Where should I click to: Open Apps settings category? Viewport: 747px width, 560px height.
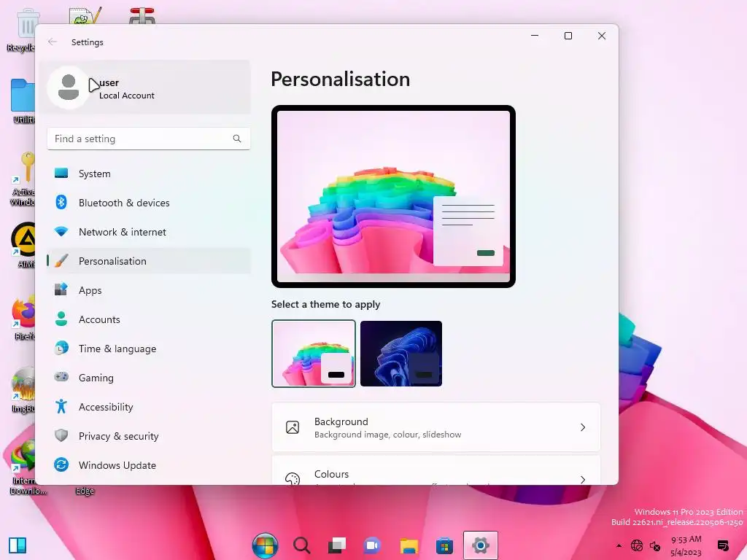pos(149,290)
